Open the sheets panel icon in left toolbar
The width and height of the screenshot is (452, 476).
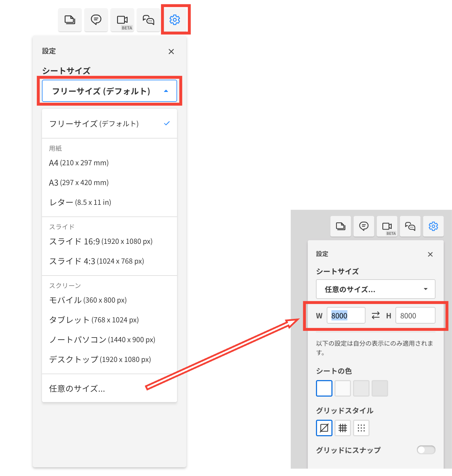click(70, 20)
